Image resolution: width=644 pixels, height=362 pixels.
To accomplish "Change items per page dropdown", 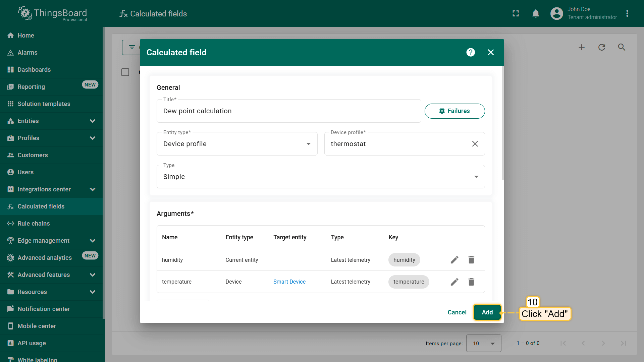I will pyautogui.click(x=483, y=343).
